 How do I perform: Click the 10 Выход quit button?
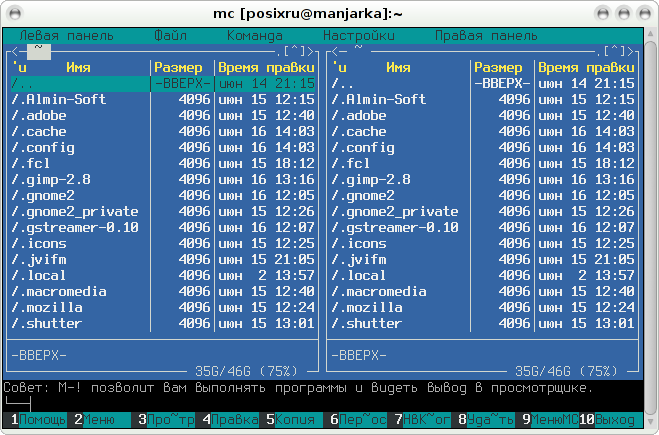click(611, 419)
